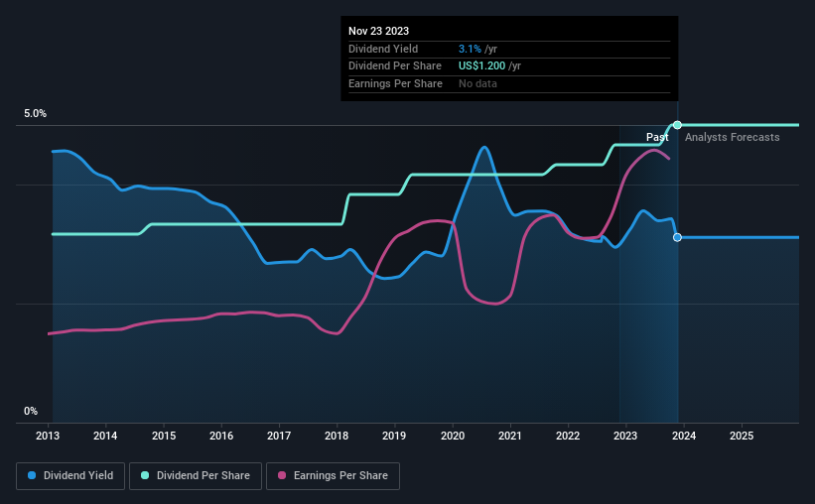Click the No data earnings value
815x504 pixels.
point(477,83)
